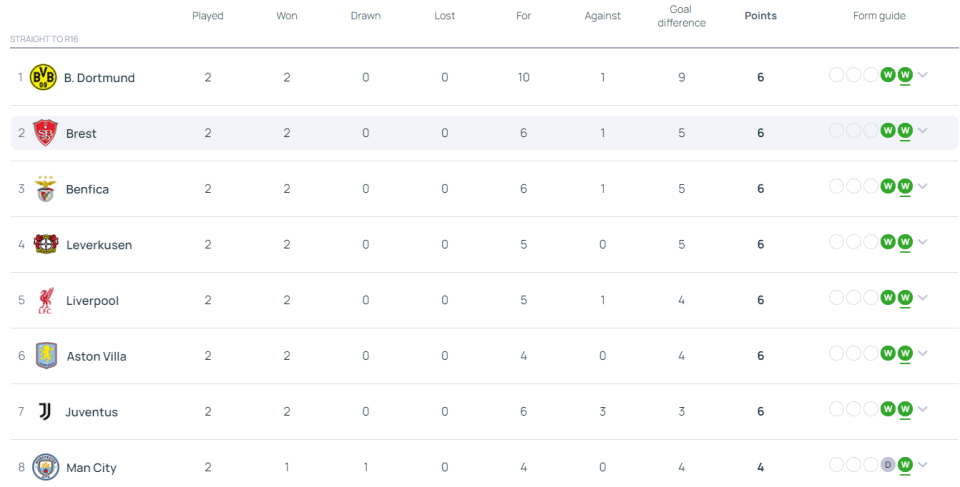Expand Aston Villa form guide chevron
Viewport: 960px width, 487px height.
point(923,354)
